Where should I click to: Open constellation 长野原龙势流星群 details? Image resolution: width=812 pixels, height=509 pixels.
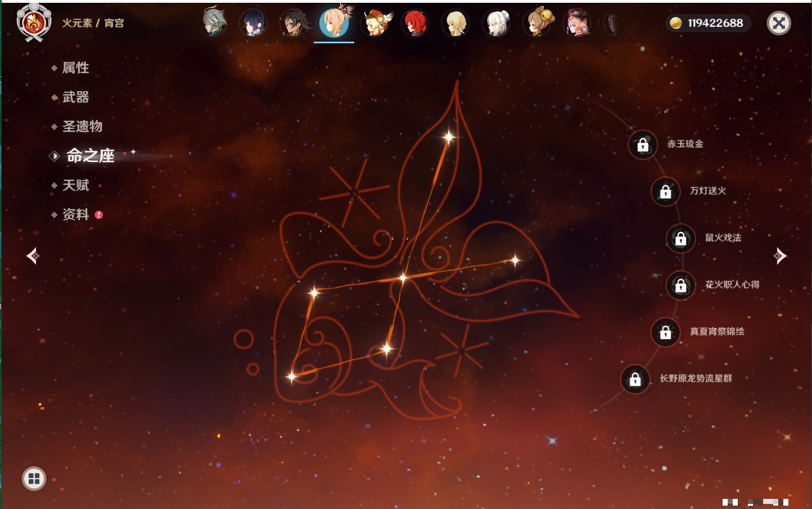[x=696, y=379]
